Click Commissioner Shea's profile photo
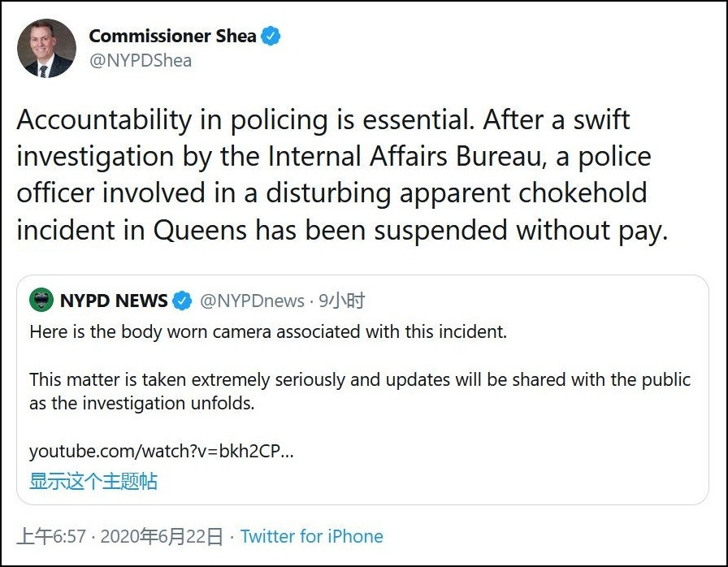Image resolution: width=728 pixels, height=567 pixels. (x=46, y=49)
